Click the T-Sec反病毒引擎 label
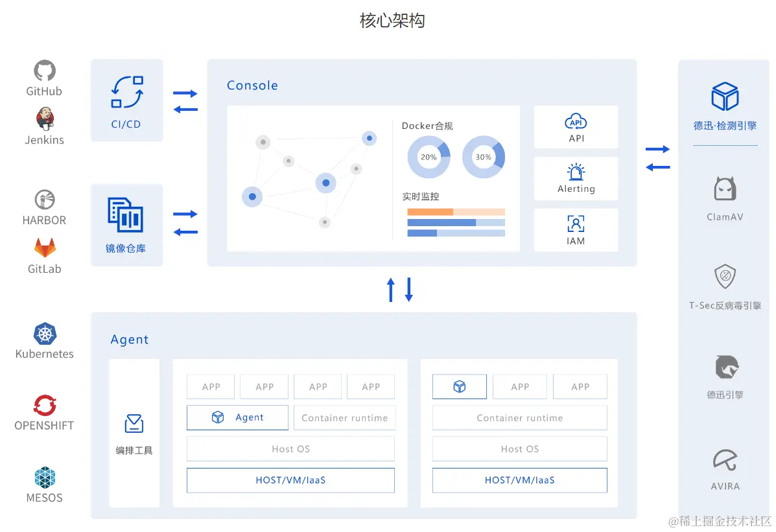 tap(725, 305)
